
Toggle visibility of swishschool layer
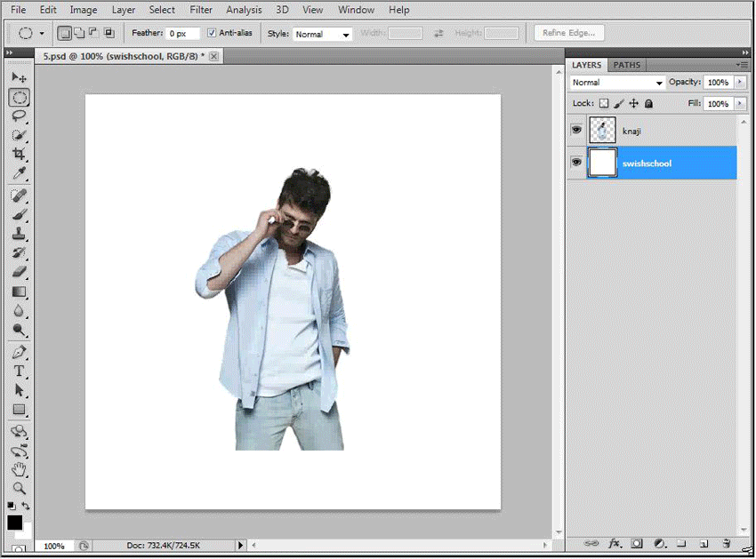pos(576,163)
